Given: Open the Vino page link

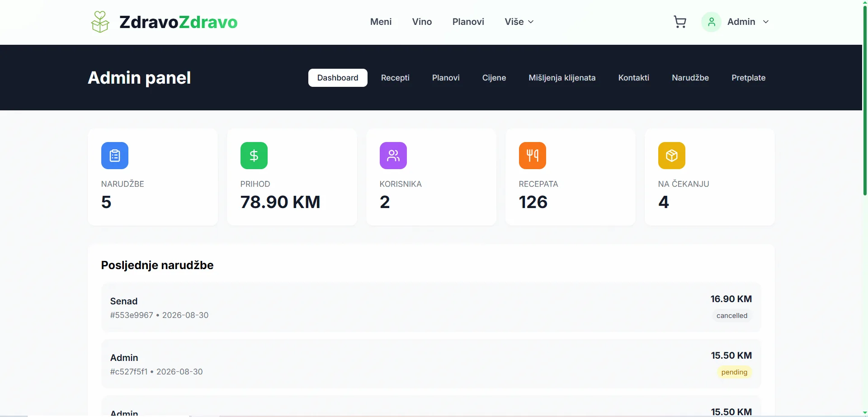Looking at the screenshot, I should click(x=422, y=22).
